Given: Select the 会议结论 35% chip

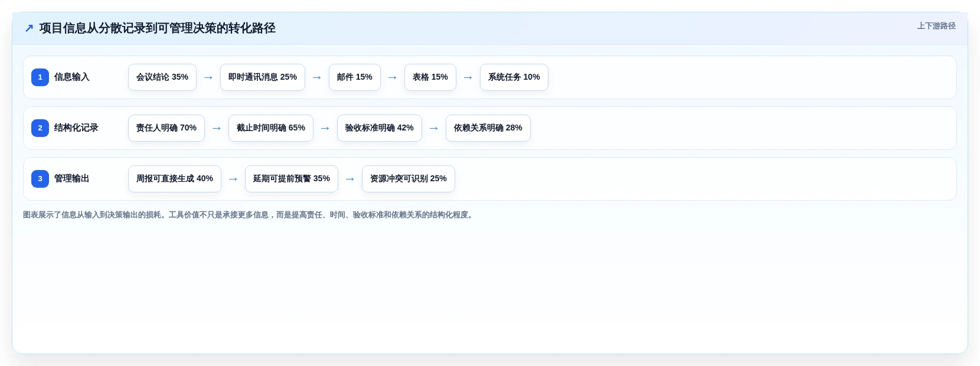Looking at the screenshot, I should pos(162,77).
